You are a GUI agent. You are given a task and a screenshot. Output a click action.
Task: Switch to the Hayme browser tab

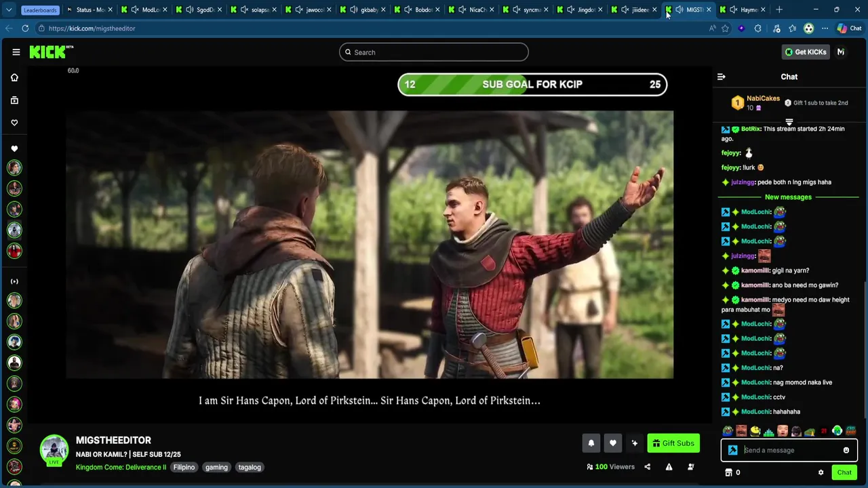[x=743, y=9]
